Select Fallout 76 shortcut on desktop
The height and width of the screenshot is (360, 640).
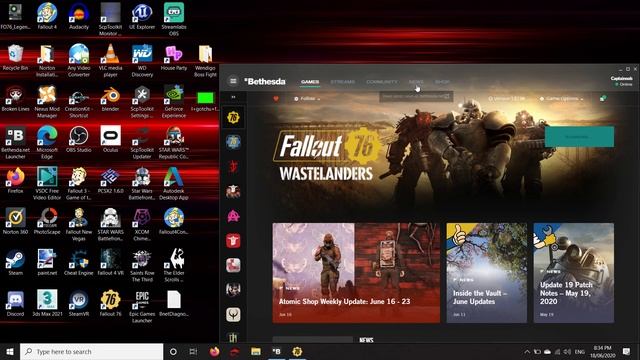pos(110,303)
